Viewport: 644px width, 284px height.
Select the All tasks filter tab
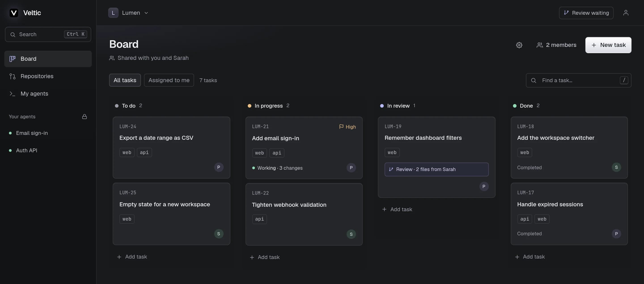pos(125,80)
